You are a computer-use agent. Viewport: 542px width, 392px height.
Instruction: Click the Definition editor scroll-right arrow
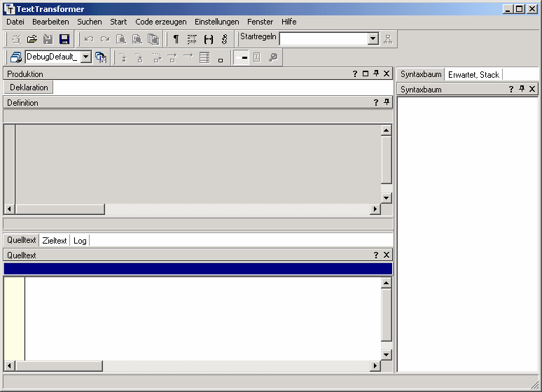[375, 209]
